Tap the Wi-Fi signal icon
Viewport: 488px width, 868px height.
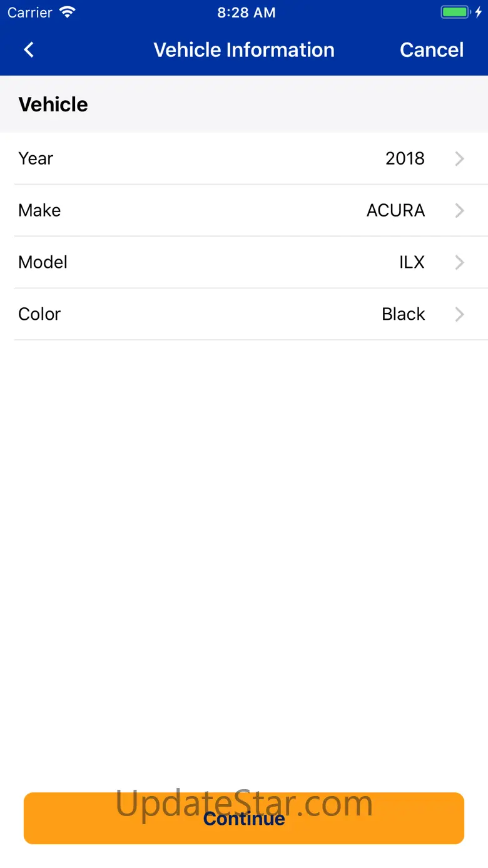[66, 13]
